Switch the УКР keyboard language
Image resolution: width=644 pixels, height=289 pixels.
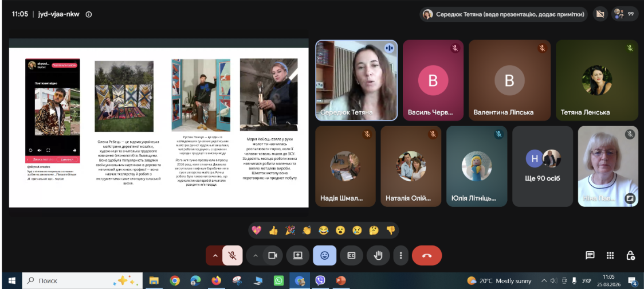tap(587, 281)
